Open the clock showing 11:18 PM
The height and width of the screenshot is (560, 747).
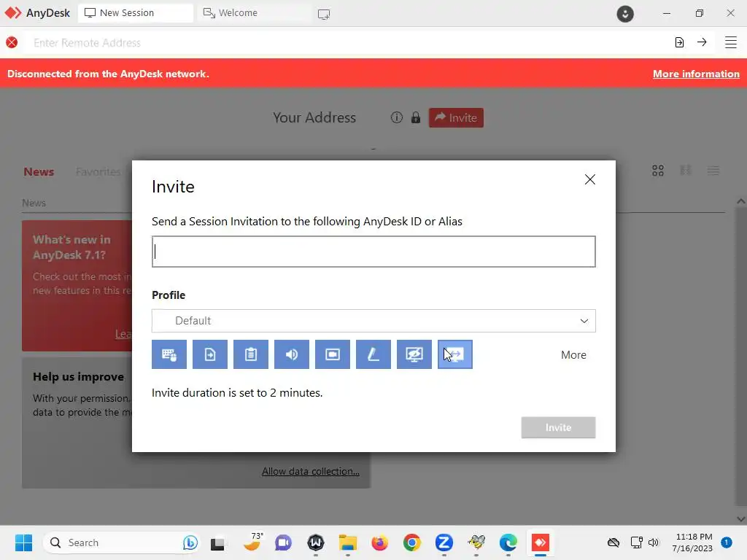pos(693,542)
